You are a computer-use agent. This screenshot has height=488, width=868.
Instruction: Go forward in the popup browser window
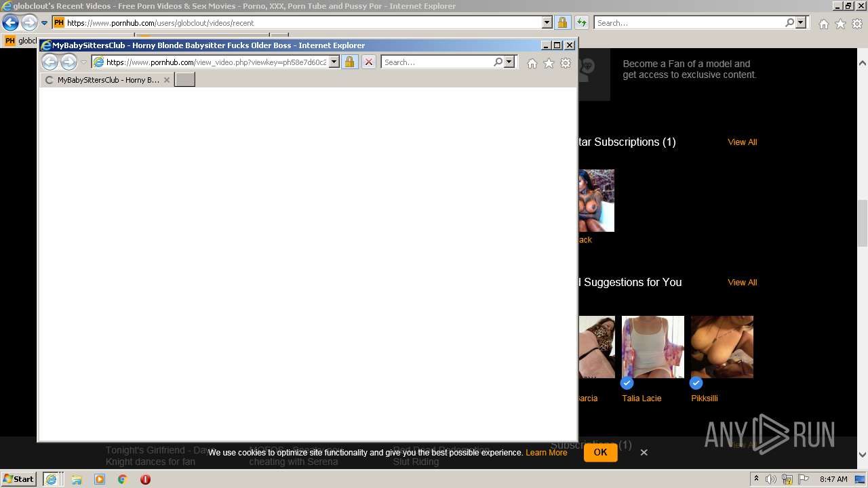coord(68,62)
